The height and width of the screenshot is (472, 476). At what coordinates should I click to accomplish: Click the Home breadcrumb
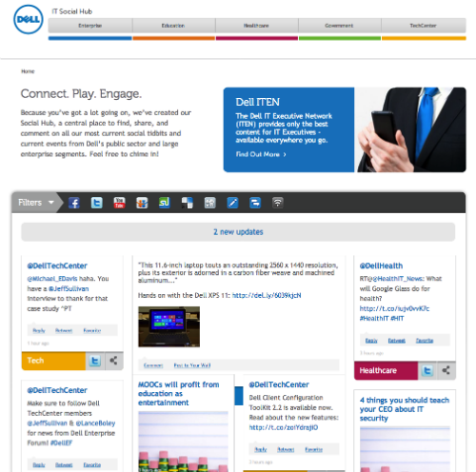(28, 71)
